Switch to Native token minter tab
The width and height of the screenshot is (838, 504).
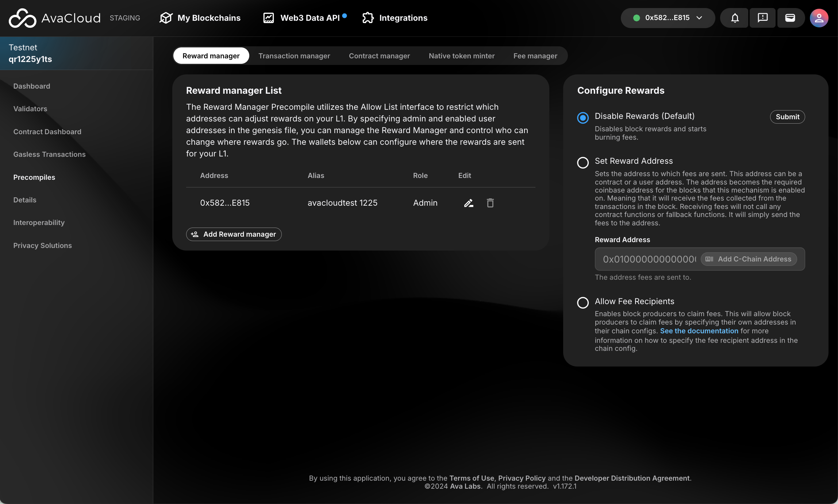click(x=462, y=56)
